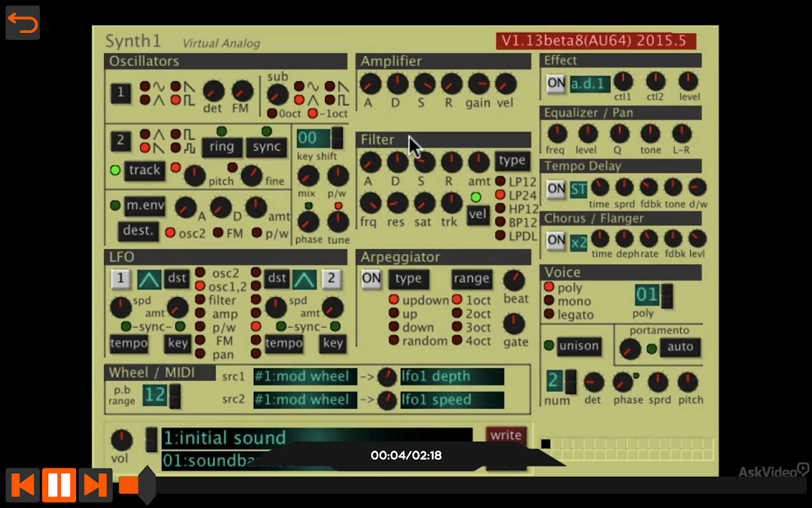This screenshot has width=812, height=508.
Task: Click the portamento auto button
Action: [680, 347]
